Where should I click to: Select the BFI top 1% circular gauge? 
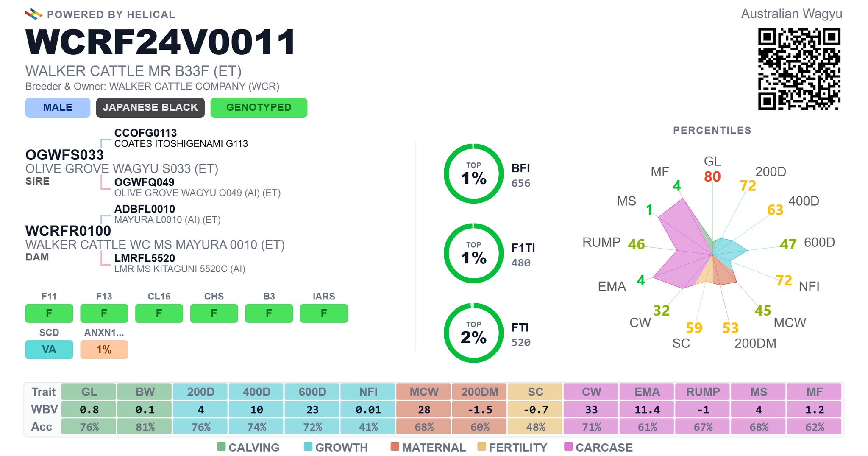[473, 173]
